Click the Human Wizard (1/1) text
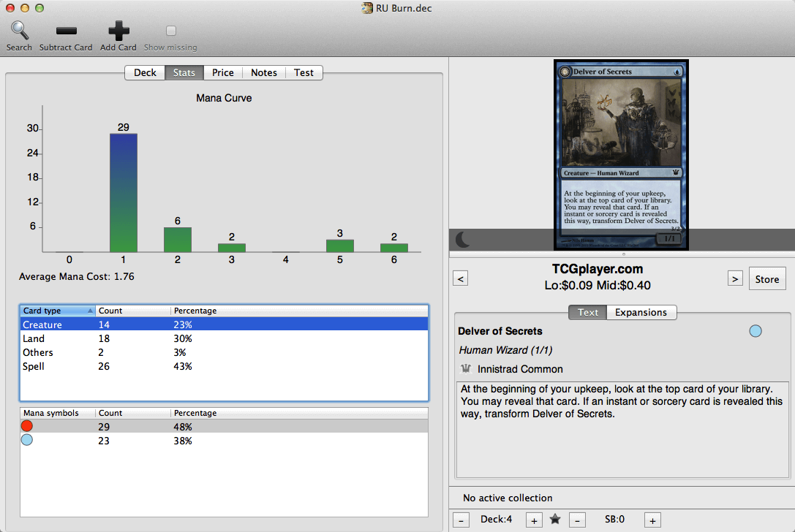 point(505,350)
